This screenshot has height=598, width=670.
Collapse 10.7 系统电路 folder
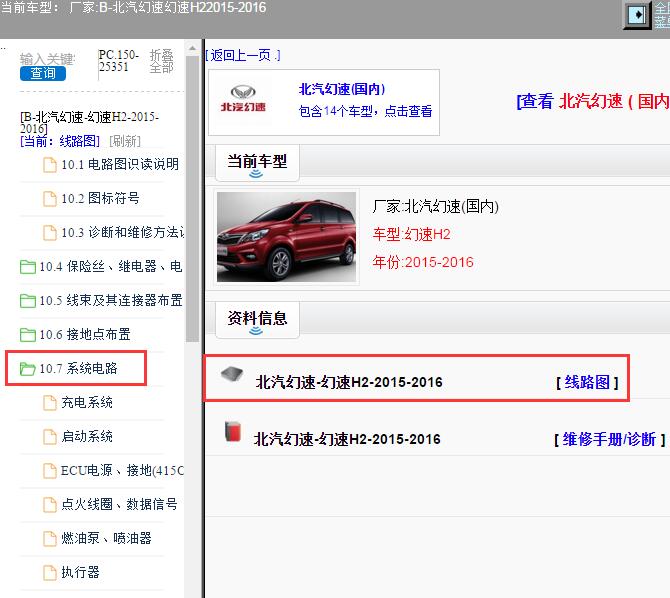tap(78, 368)
